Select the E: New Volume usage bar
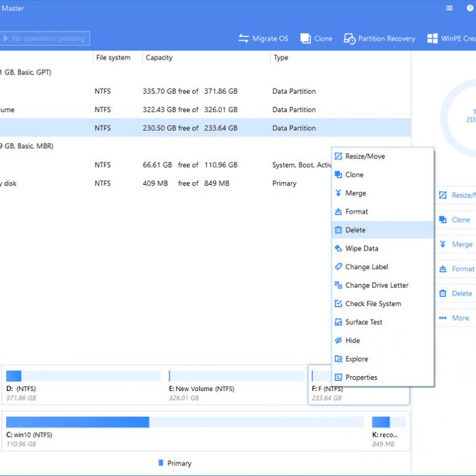Image resolution: width=476 pixels, height=476 pixels. [x=236, y=376]
